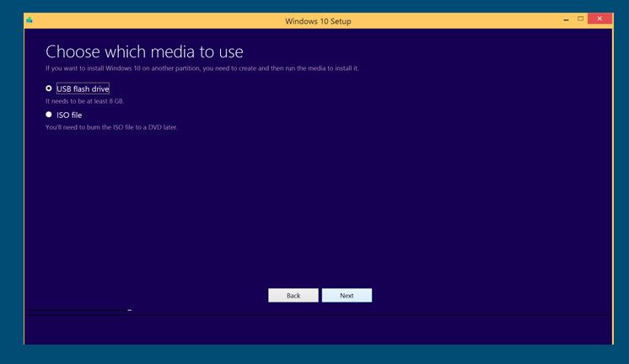Image resolution: width=629 pixels, height=364 pixels.
Task: Click the Next button
Action: [347, 296]
